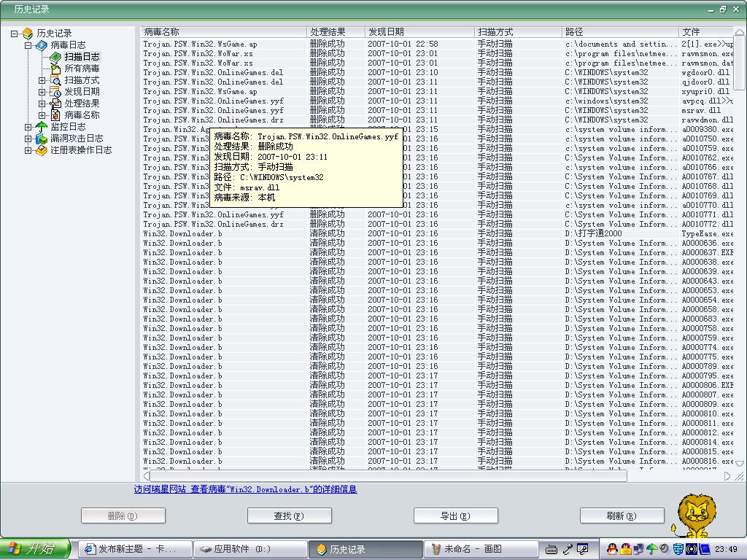The width and height of the screenshot is (747, 560).
Task: Click the keyboard icon in language bar
Action: pyautogui.click(x=551, y=550)
